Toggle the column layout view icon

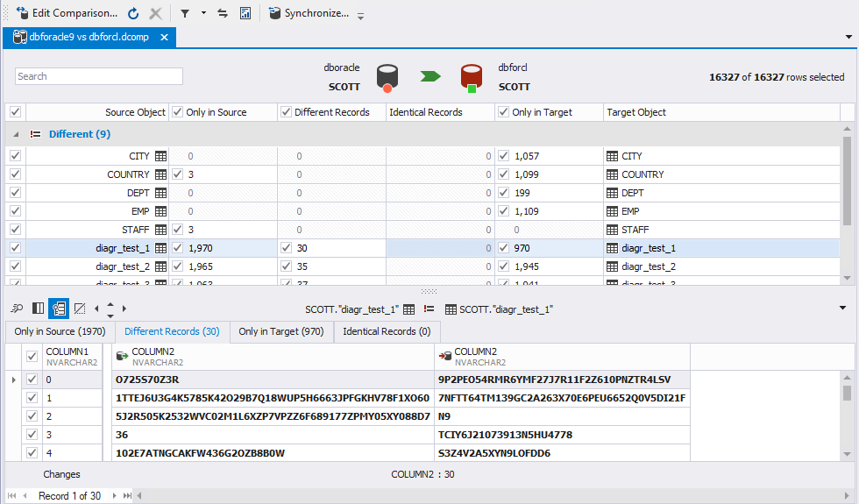point(38,309)
